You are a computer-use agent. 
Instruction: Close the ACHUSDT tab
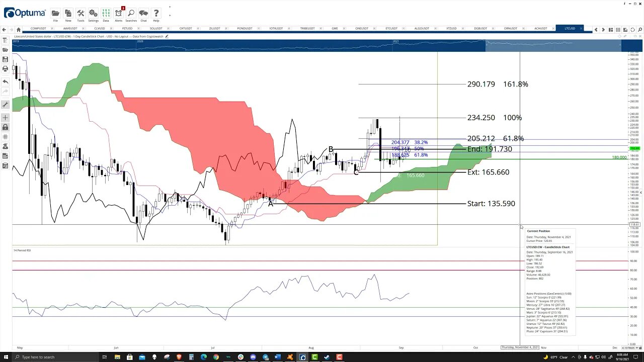tap(552, 29)
